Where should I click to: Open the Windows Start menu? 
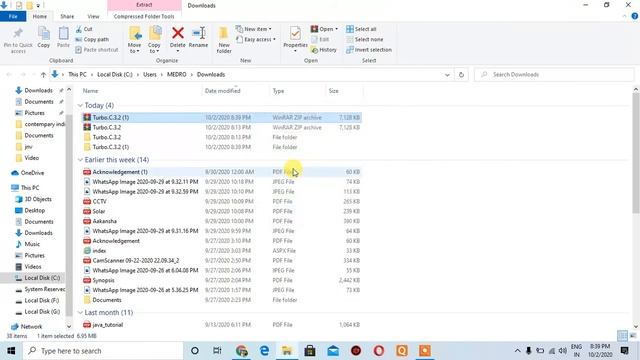coord(11,351)
